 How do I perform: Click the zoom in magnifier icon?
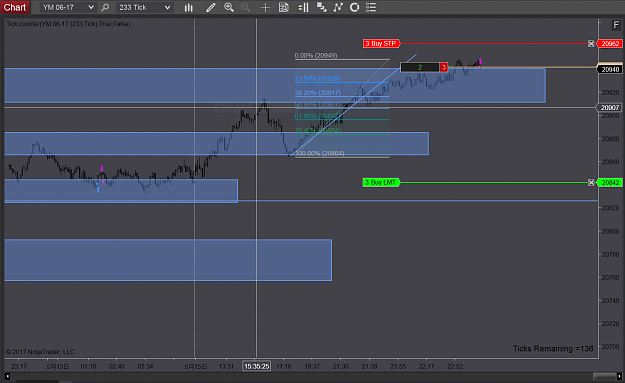click(229, 7)
